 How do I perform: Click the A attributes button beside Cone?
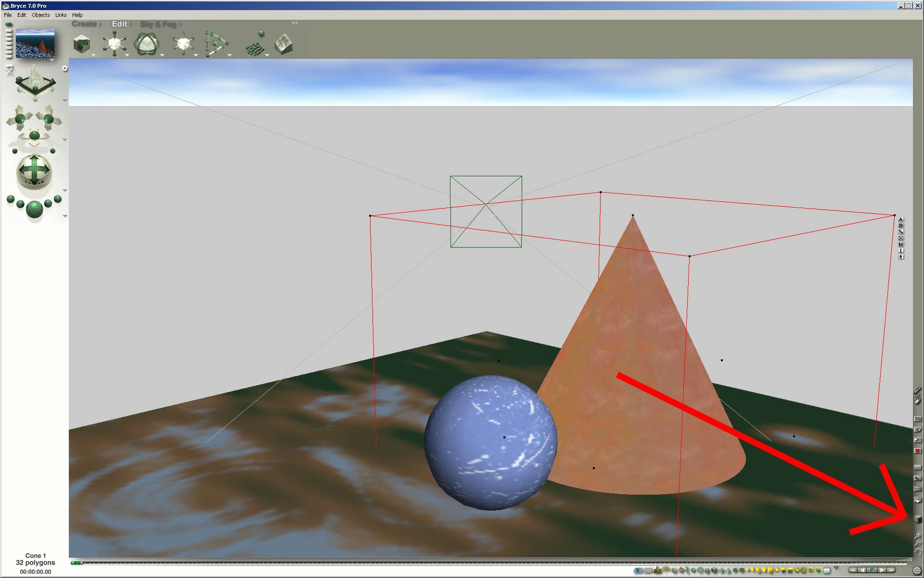901,219
